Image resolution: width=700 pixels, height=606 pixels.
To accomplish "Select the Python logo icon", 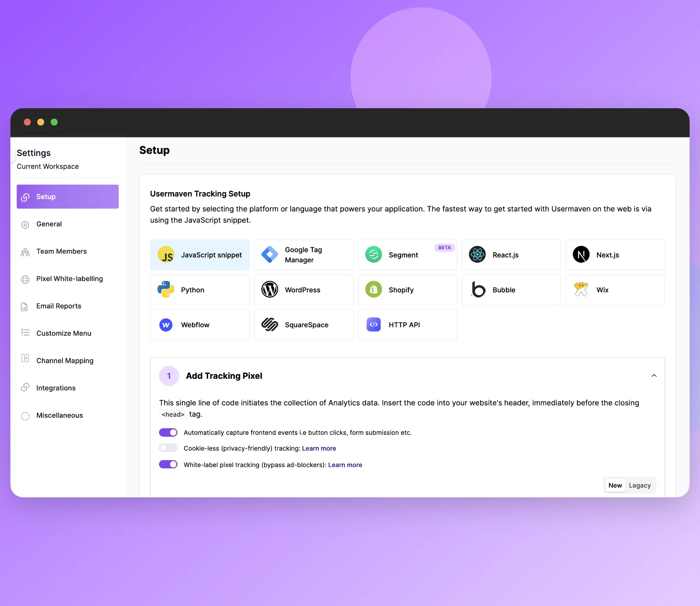I will (166, 290).
